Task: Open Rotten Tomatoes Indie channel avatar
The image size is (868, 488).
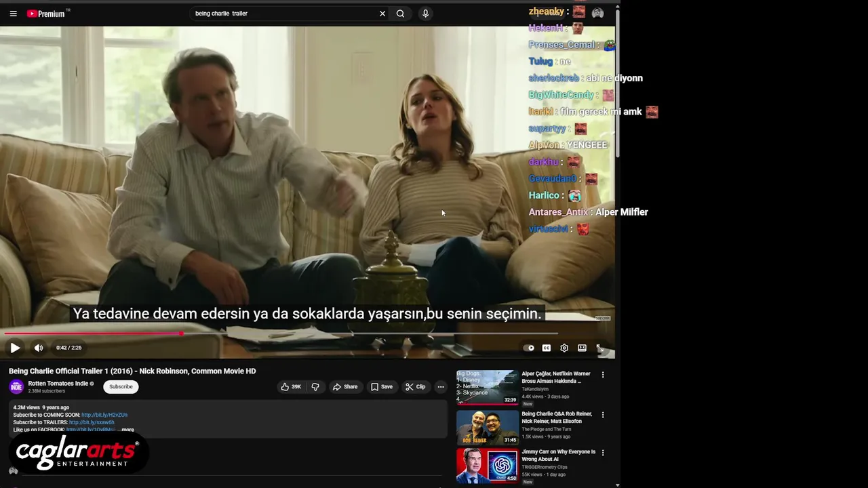Action: point(16,387)
